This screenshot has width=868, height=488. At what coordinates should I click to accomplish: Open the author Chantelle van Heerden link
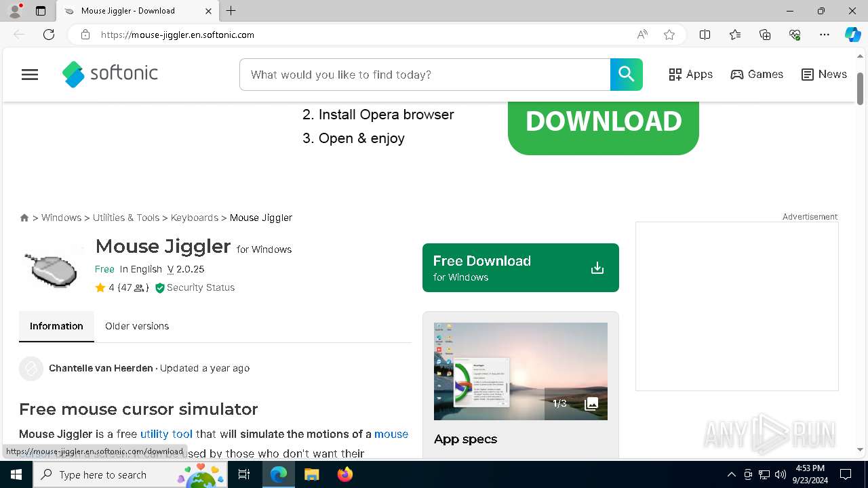101,368
